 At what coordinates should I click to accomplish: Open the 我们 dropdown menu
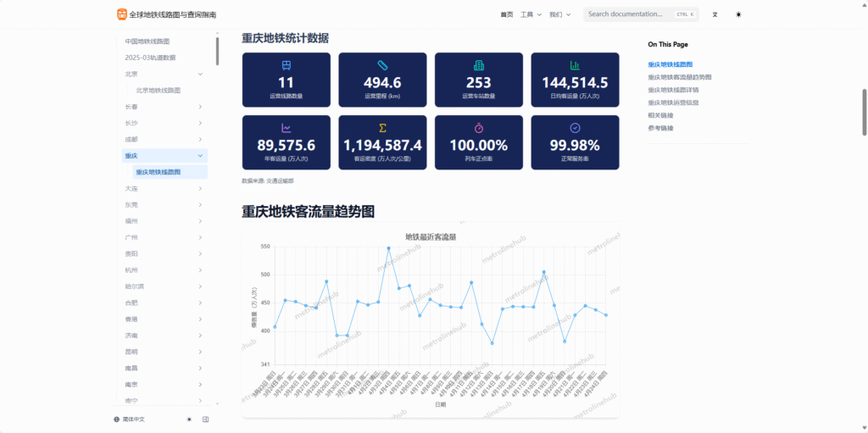click(x=559, y=14)
